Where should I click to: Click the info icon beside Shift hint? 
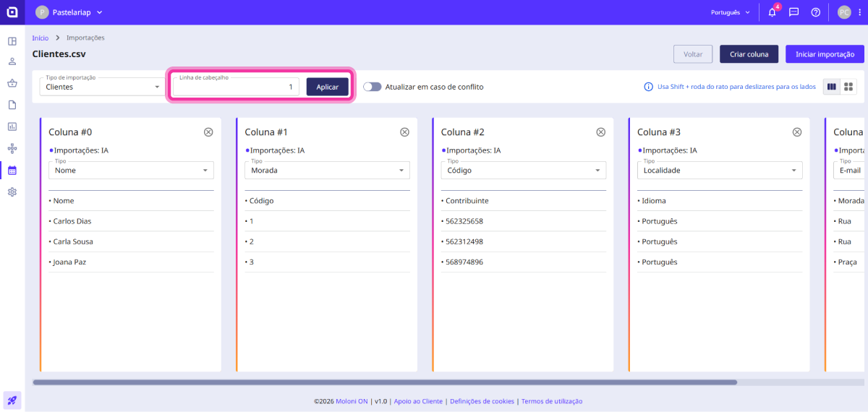click(649, 87)
